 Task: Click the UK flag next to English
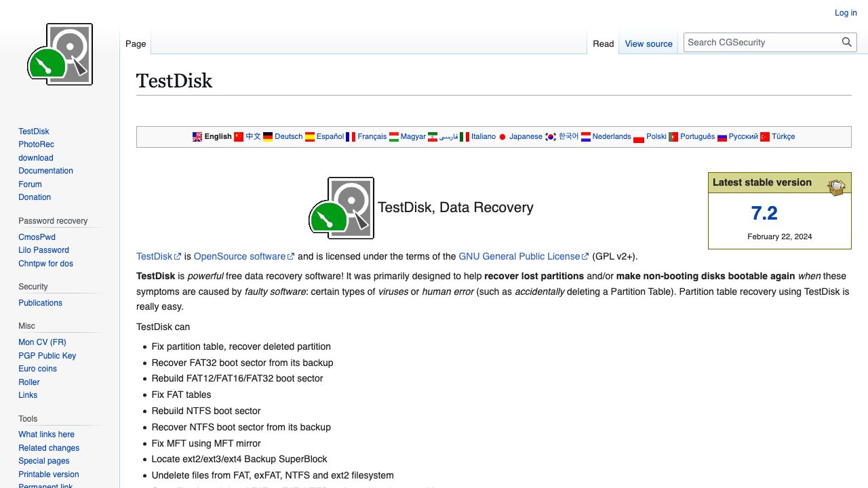tap(197, 137)
